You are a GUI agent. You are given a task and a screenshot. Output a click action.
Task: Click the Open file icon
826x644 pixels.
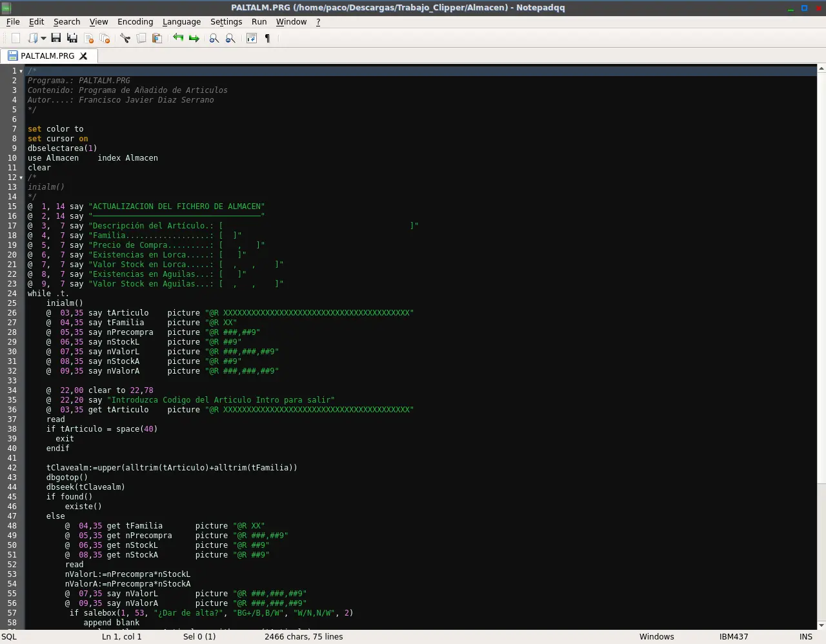click(x=32, y=39)
